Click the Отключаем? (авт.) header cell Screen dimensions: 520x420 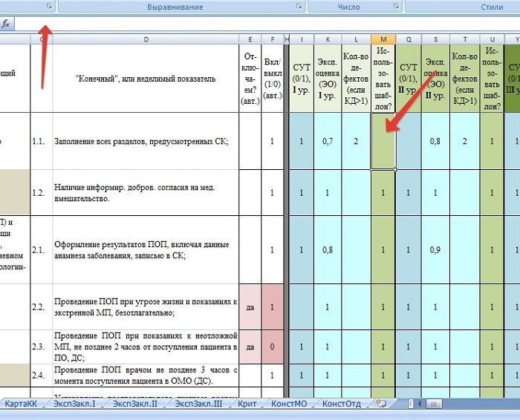click(x=250, y=79)
